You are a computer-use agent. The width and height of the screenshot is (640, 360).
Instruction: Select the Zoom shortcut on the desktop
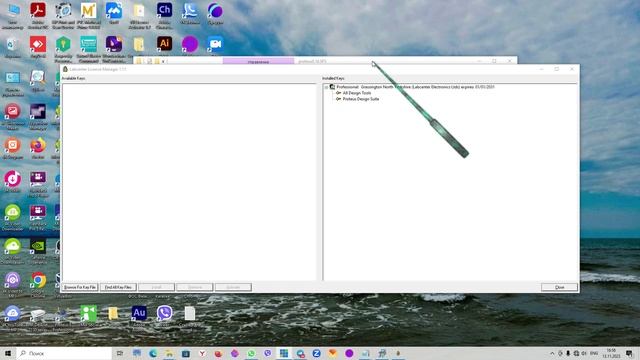pyautogui.click(x=215, y=44)
